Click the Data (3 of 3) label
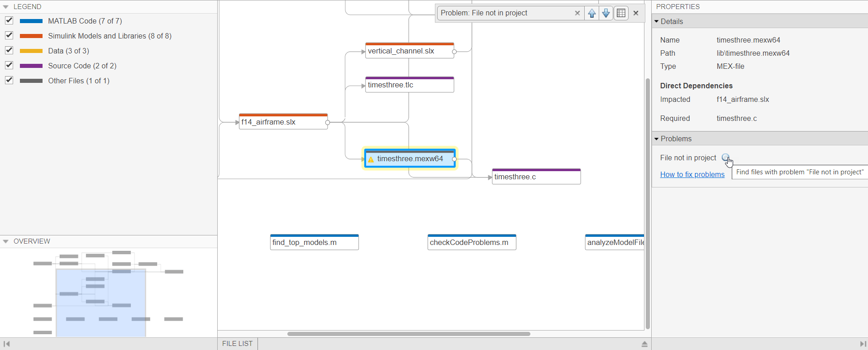 click(69, 51)
